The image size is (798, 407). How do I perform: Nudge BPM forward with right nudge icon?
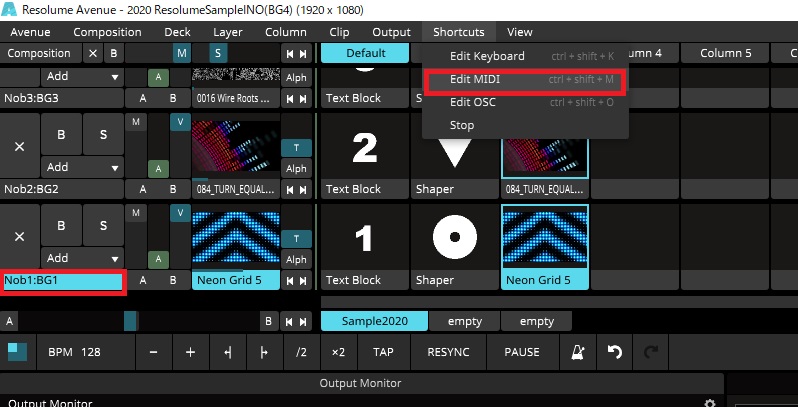[x=264, y=352]
